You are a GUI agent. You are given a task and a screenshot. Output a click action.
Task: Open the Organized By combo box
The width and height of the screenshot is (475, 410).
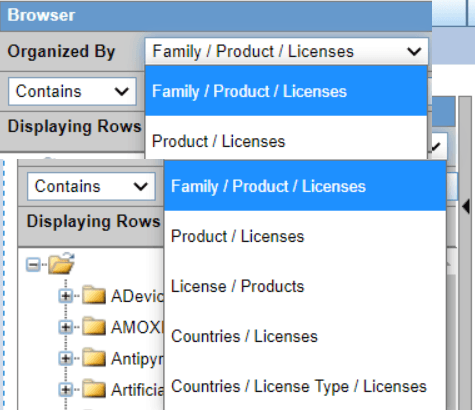coord(287,51)
